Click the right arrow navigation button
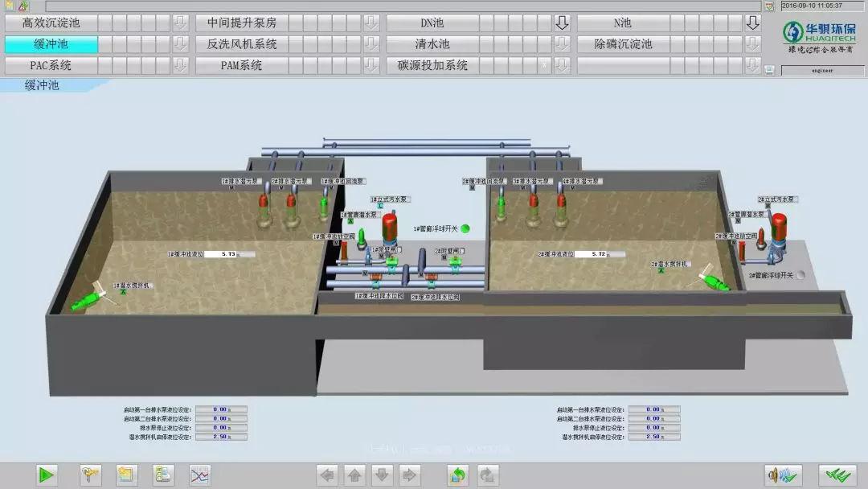The height and width of the screenshot is (489, 868). click(409, 475)
